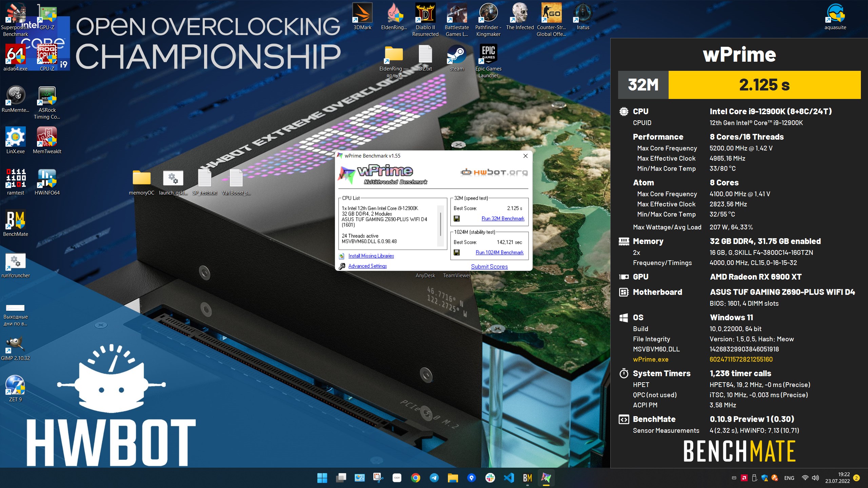Open File Explorer from the taskbar

453,478
